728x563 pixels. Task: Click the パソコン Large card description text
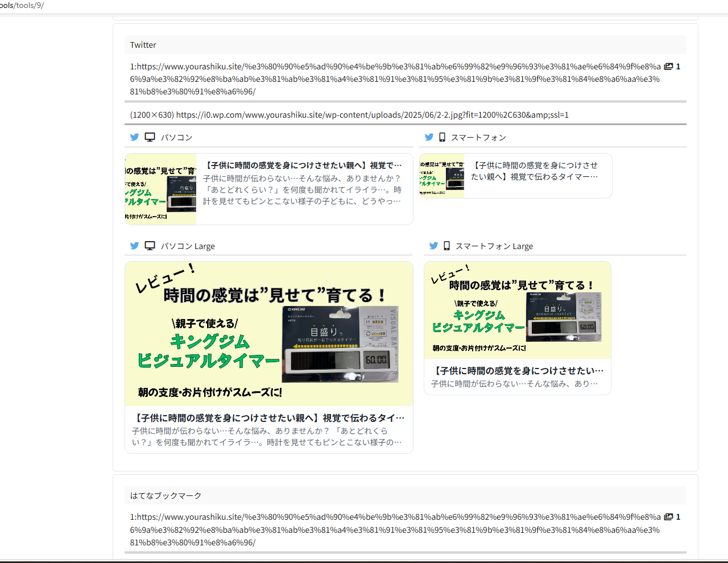[x=267, y=437]
